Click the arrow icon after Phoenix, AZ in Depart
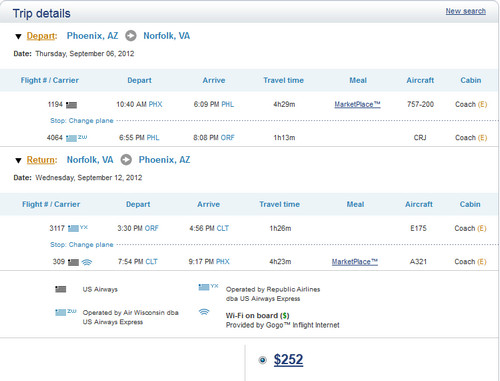 [131, 36]
